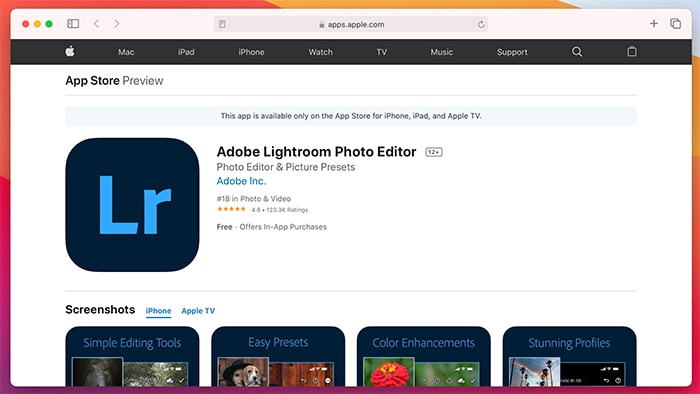Toggle the Safari sidebar button

(x=73, y=24)
